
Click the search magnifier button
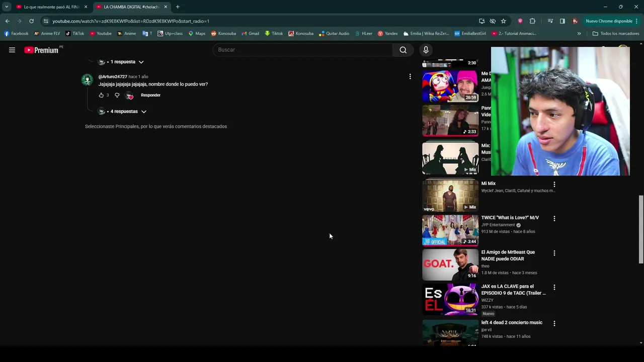[x=403, y=50]
